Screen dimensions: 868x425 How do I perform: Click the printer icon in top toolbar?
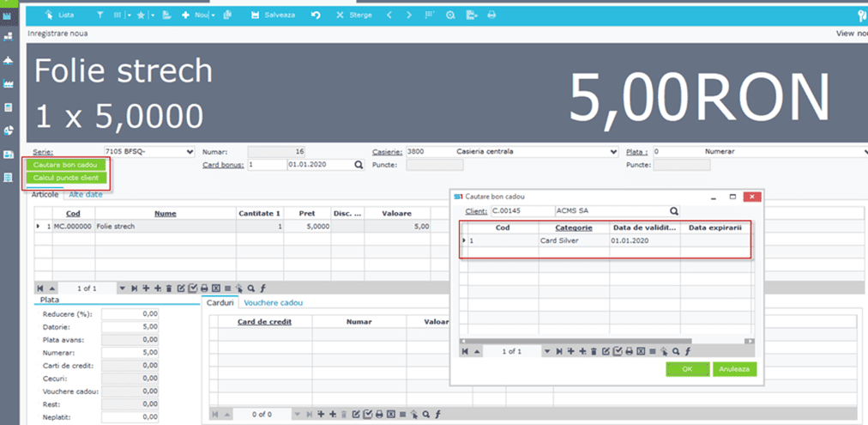point(491,15)
